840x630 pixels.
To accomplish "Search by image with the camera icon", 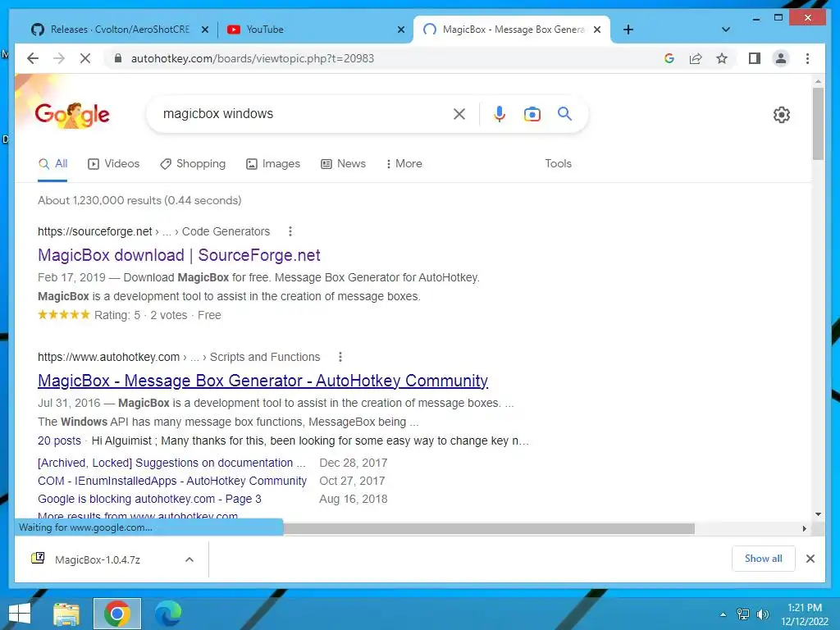I will [532, 113].
